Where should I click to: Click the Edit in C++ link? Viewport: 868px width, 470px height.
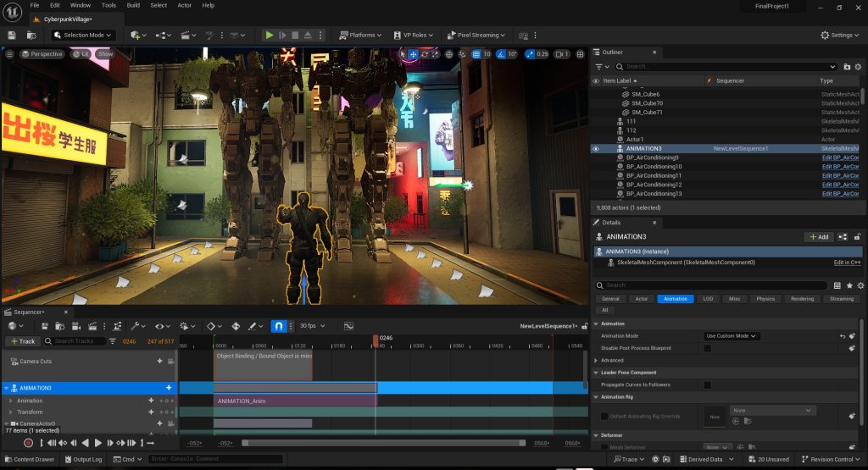847,263
